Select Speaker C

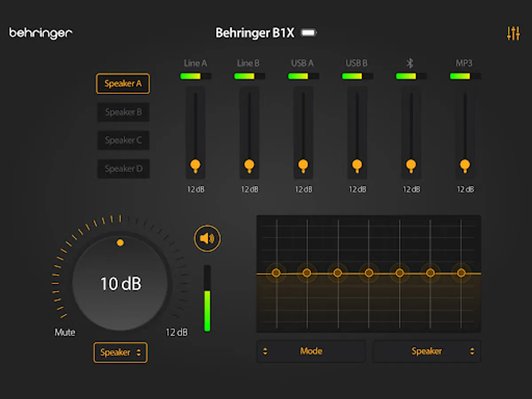pos(123,141)
